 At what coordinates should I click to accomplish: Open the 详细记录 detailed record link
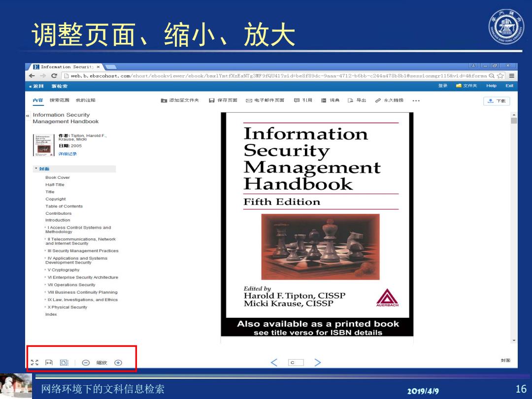pyautogui.click(x=67, y=154)
